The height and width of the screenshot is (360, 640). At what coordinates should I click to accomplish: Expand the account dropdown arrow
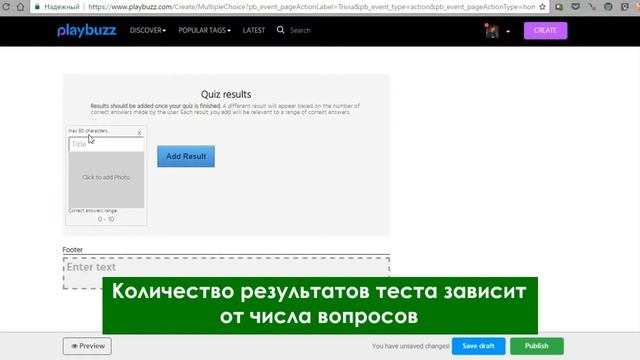[508, 31]
